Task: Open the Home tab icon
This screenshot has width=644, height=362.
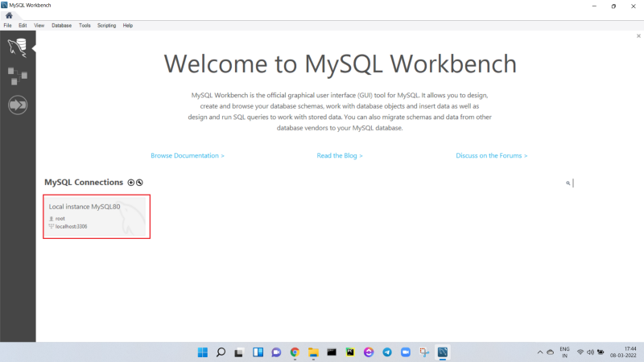Action: click(9, 15)
